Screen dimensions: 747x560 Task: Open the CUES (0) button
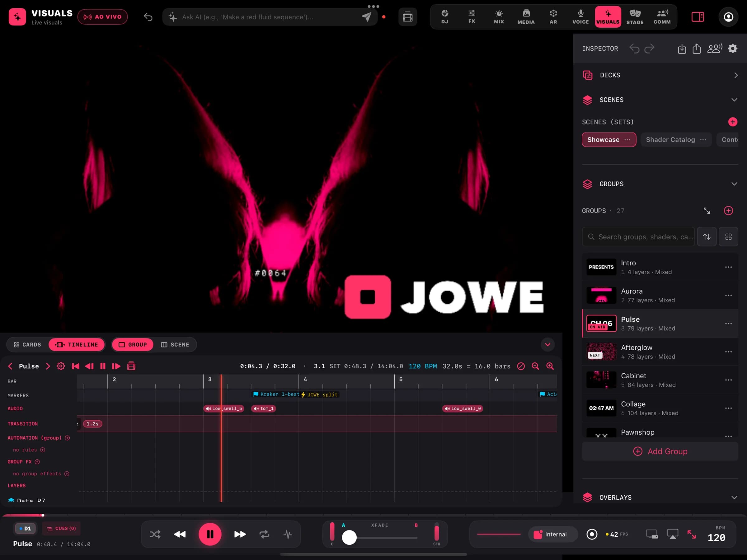point(61,528)
